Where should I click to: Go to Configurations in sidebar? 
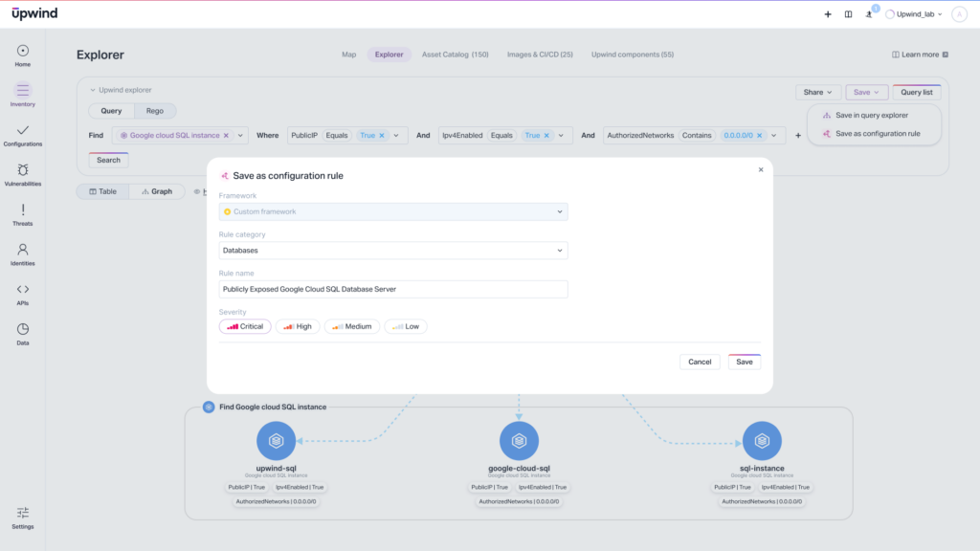23,135
